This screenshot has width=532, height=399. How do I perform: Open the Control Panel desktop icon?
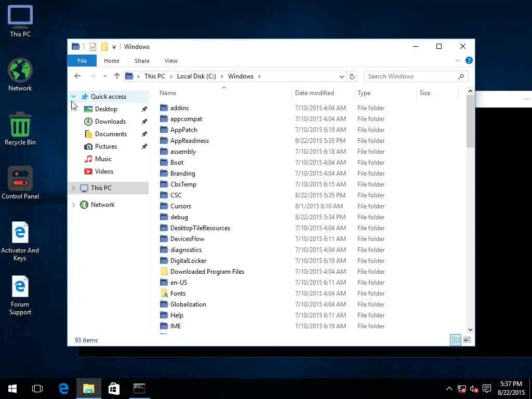click(x=20, y=183)
